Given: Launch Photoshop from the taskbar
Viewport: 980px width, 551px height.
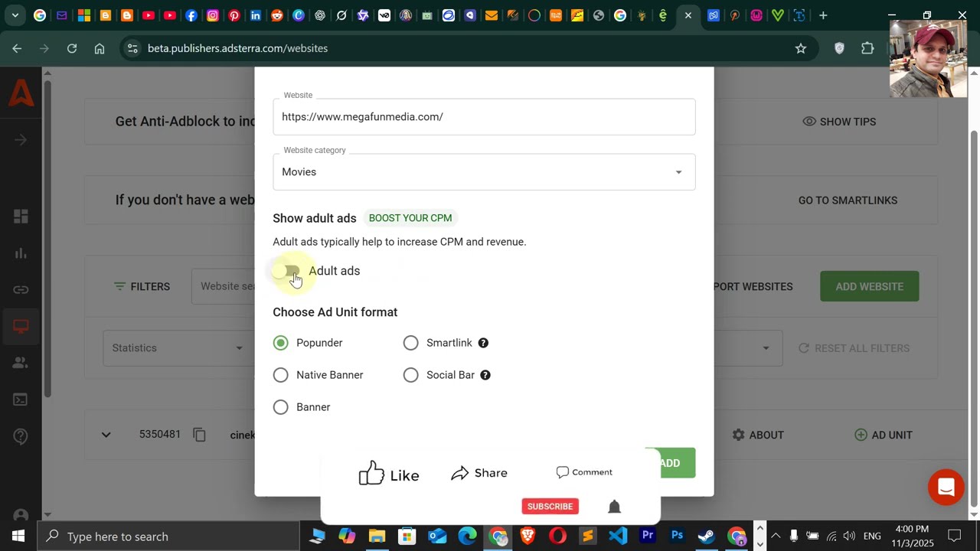Looking at the screenshot, I should tap(677, 536).
